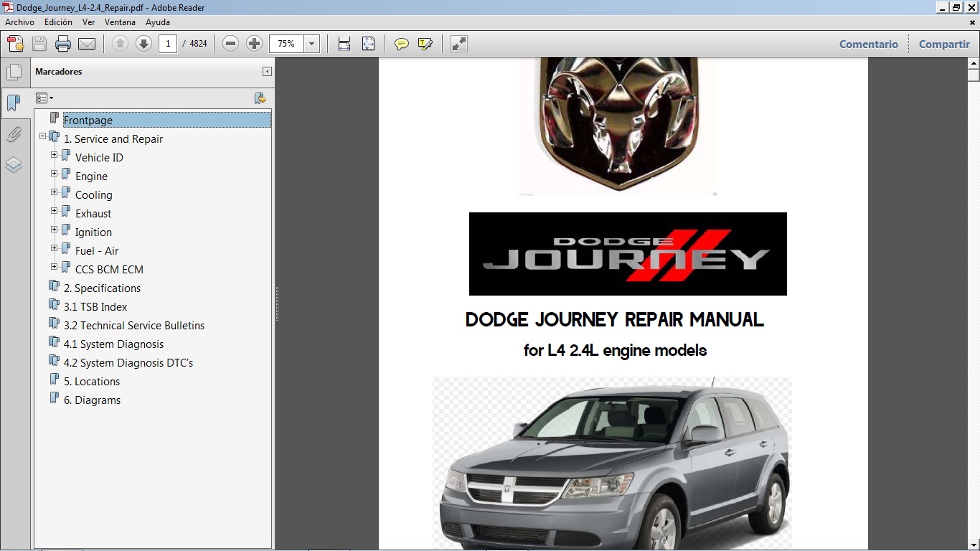Open the Ver menu
Screen dimensions: 980x551
tap(88, 22)
